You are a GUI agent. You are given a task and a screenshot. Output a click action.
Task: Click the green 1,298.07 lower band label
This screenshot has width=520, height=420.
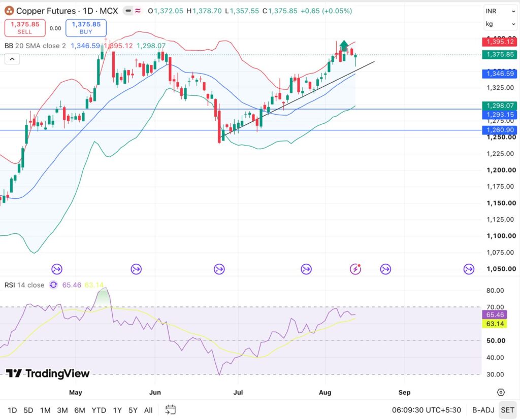pos(500,106)
